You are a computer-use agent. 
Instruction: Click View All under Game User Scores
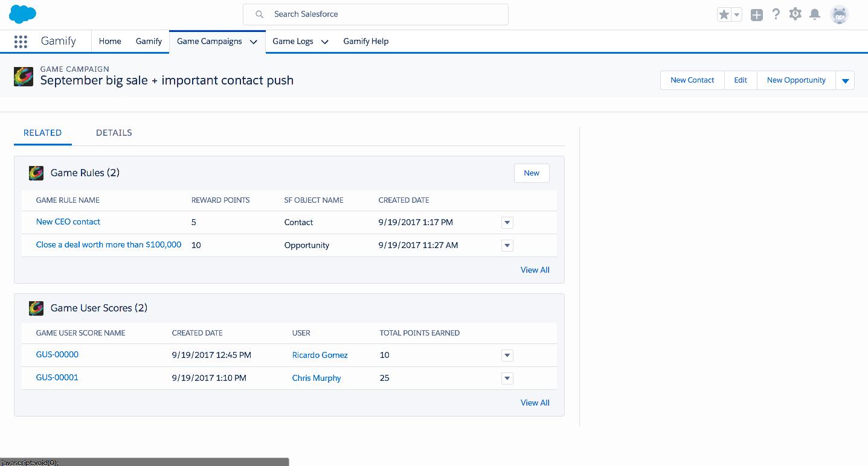[x=535, y=403]
